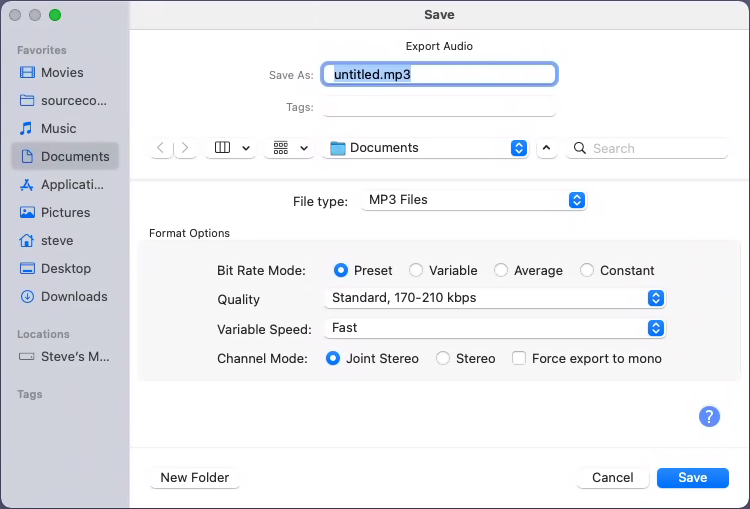Open Movies folder in sidebar
The image size is (750, 509).
tap(62, 72)
